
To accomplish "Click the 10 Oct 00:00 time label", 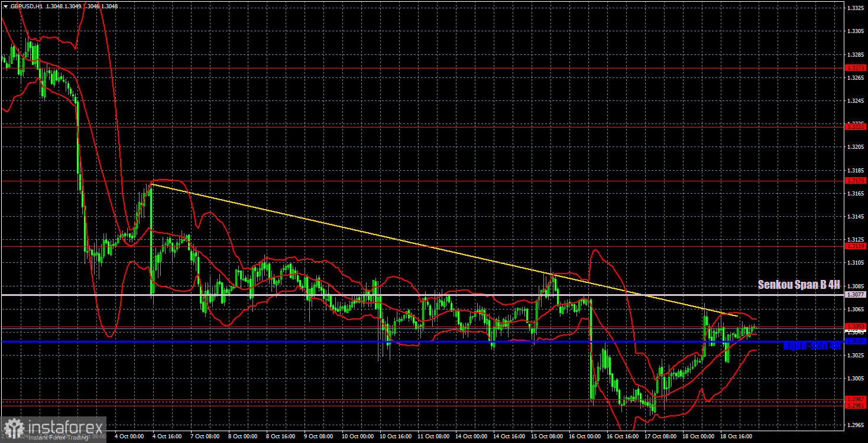I will (x=357, y=437).
